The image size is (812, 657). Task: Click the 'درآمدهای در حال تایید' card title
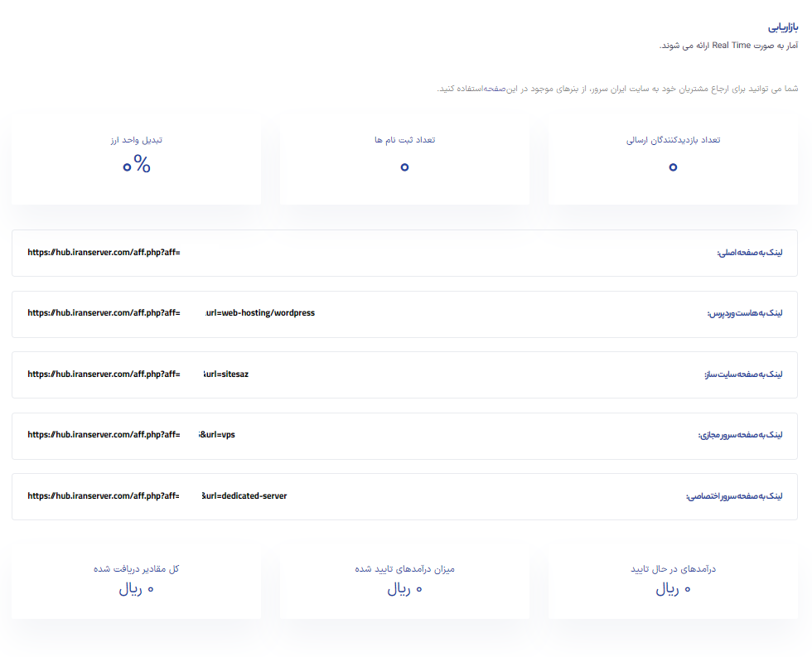click(673, 569)
